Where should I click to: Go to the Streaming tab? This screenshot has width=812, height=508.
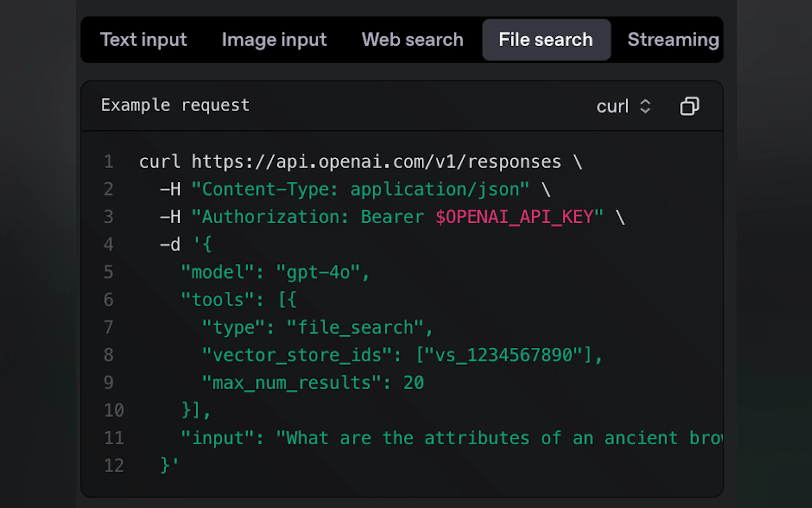(x=673, y=40)
